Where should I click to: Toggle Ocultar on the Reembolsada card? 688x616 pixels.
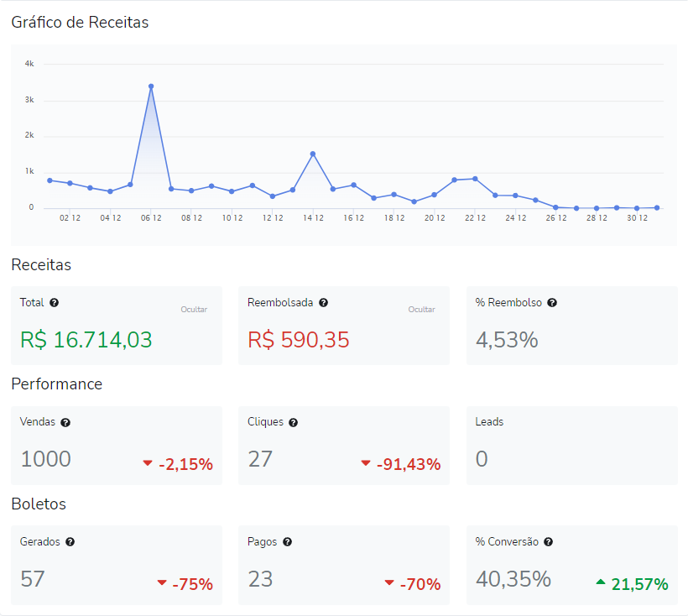[421, 310]
